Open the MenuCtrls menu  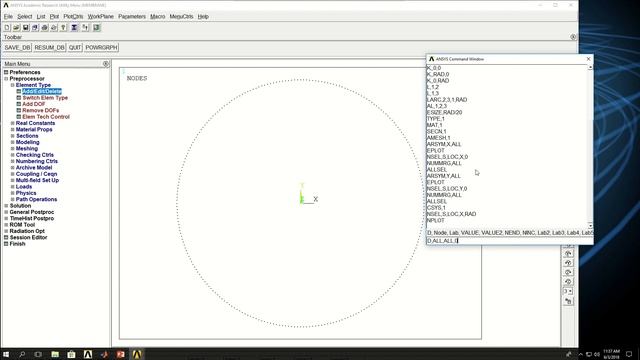point(181,16)
